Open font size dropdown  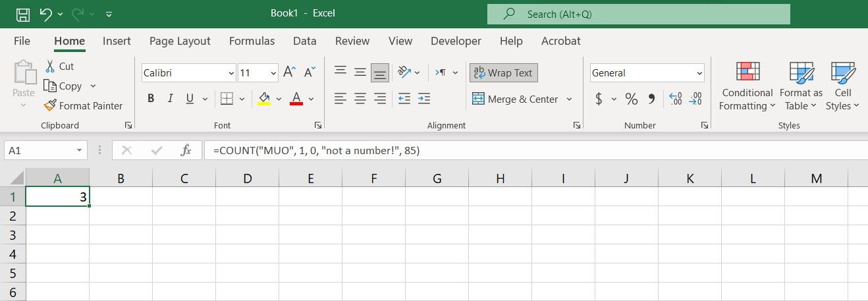273,73
